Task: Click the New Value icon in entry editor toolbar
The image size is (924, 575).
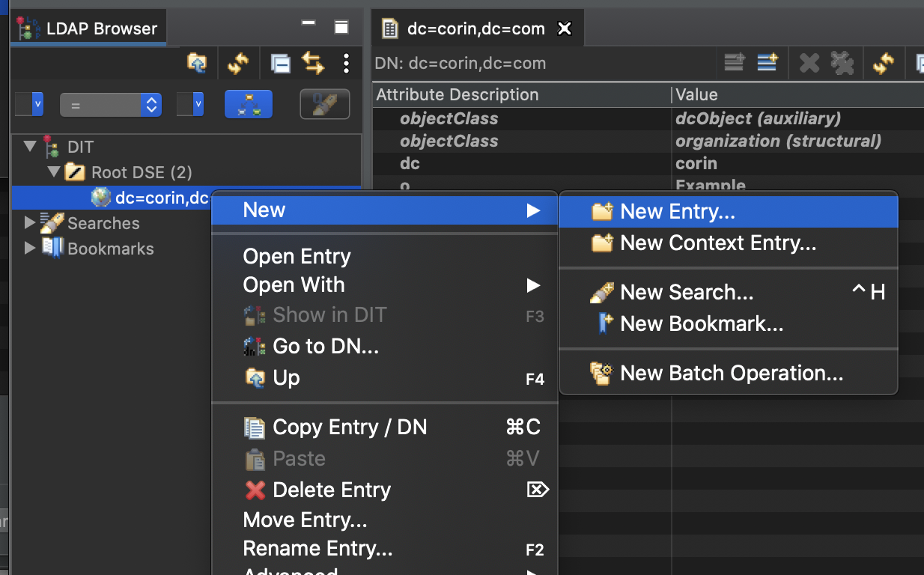Action: pos(735,63)
